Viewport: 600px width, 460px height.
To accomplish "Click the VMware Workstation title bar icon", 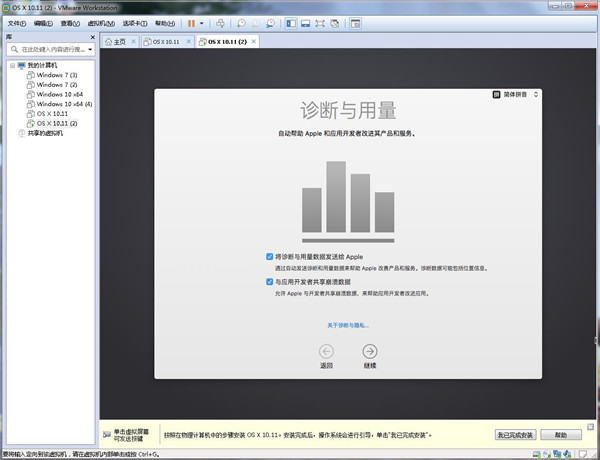I will point(6,7).
